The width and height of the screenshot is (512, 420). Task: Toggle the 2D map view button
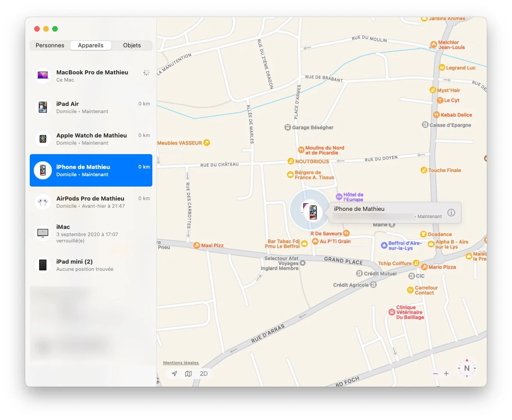coord(203,374)
